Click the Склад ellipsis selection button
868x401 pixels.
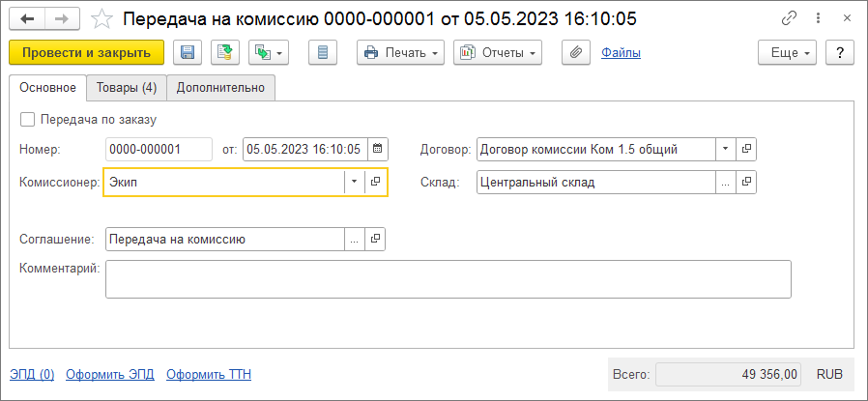[726, 182]
